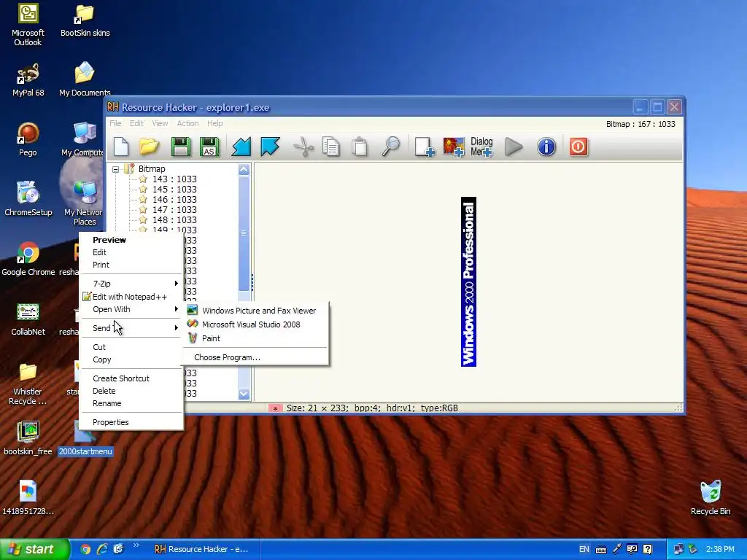
Task: Choose Rename in the context menu
Action: pos(131,403)
